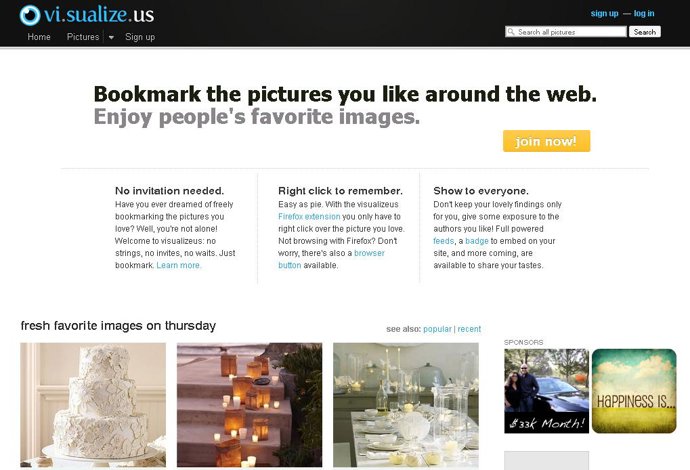690x470 pixels.
Task: Open the Home menu item
Action: point(39,37)
